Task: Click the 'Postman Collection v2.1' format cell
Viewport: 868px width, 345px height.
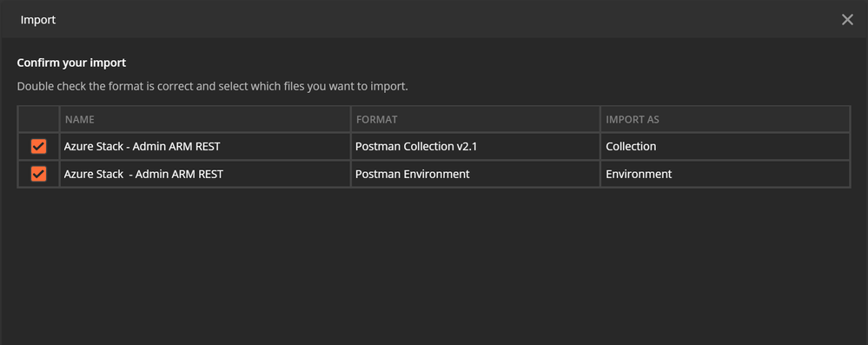Action: point(475,147)
